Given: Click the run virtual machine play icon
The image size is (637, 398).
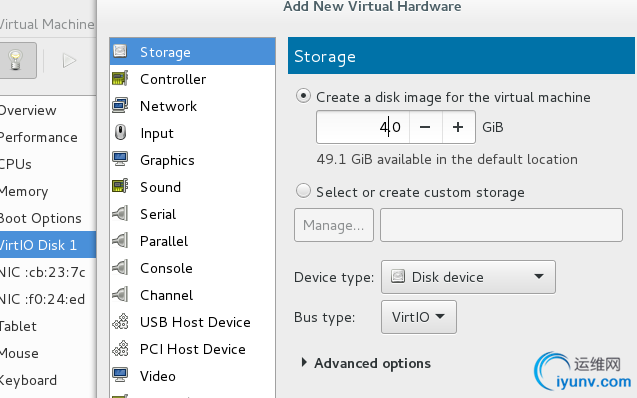Looking at the screenshot, I should click(69, 61).
